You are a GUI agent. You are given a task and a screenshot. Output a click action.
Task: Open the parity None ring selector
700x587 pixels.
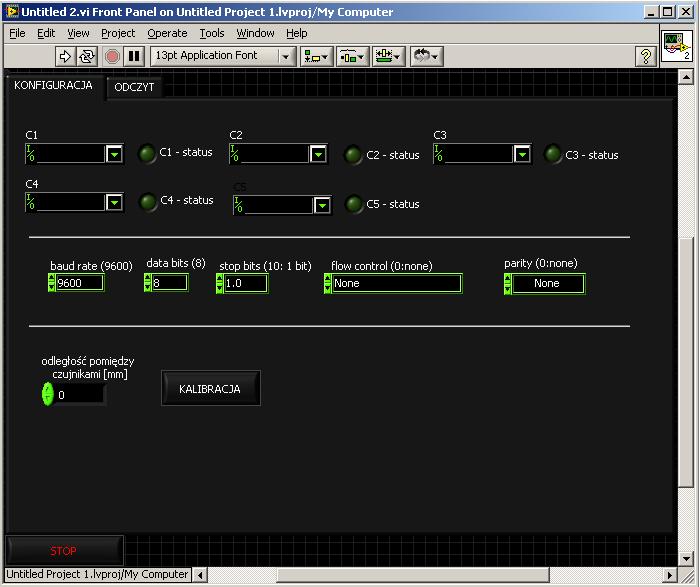point(548,283)
